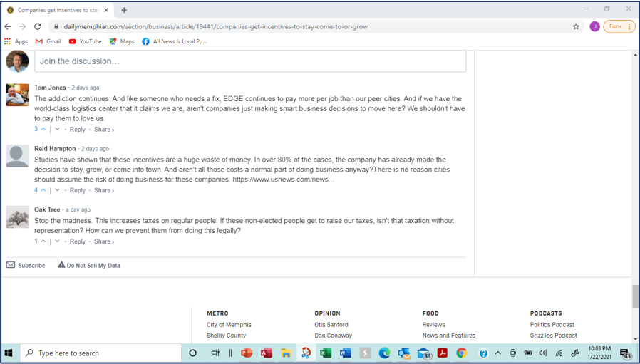Reply to Reid Hampton's comment

pyautogui.click(x=78, y=190)
